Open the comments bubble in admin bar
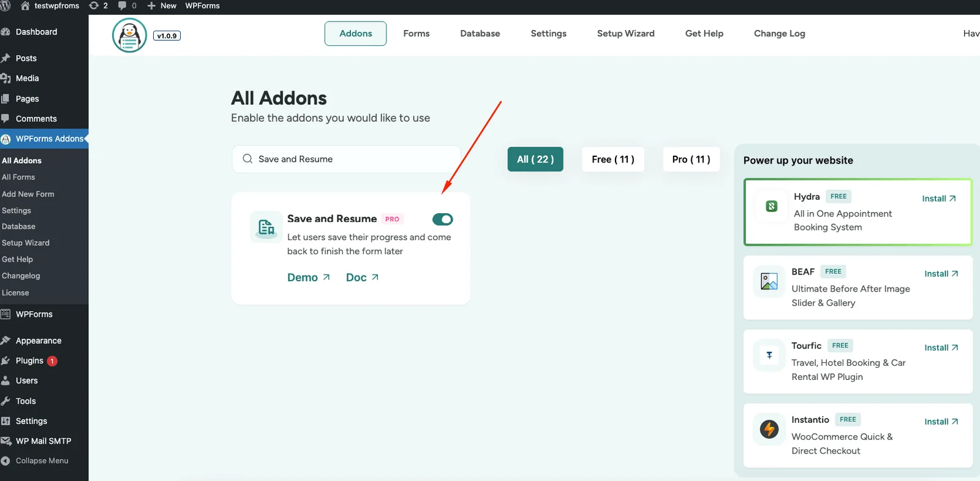 point(127,6)
